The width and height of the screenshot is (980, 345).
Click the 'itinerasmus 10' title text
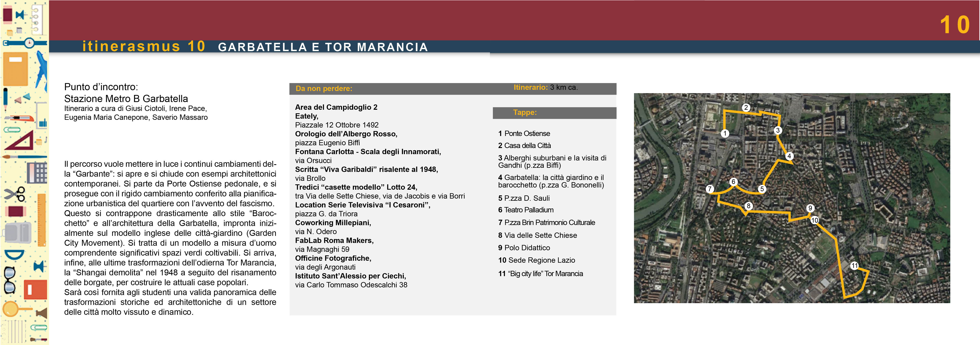coord(144,46)
